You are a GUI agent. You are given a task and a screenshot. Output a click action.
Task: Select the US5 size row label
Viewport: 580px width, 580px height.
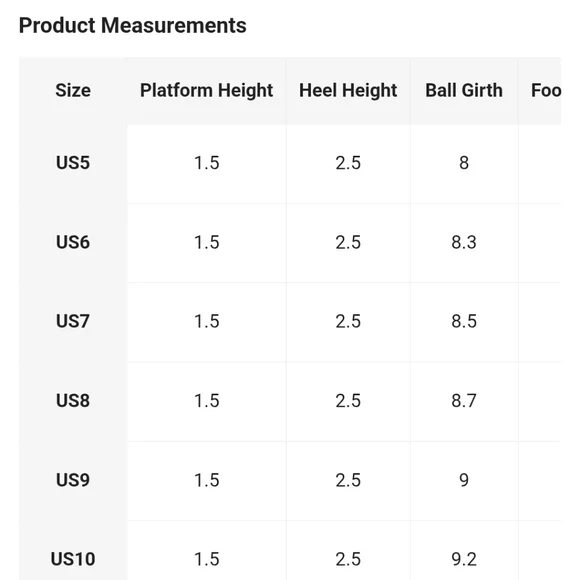73,163
